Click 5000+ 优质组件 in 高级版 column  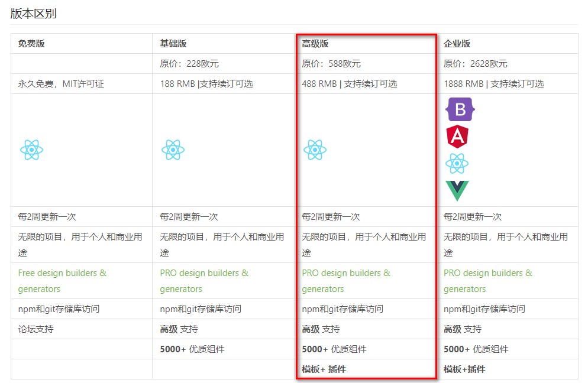[x=334, y=349]
